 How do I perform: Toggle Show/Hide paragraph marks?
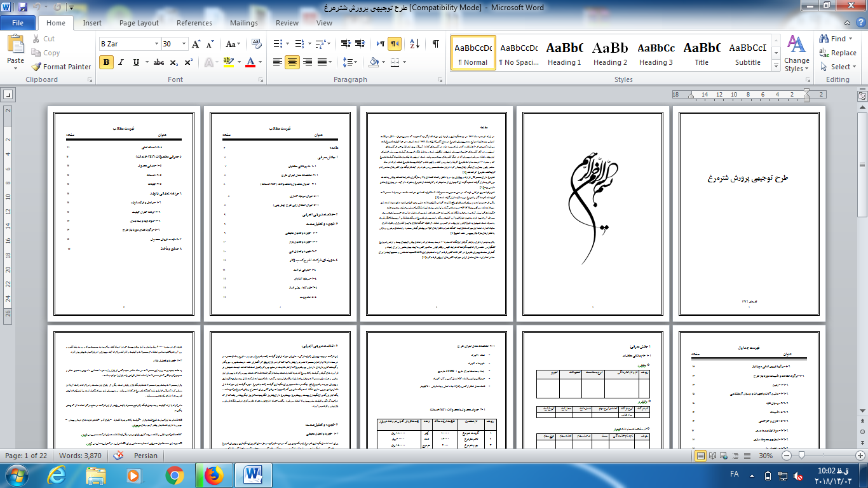[x=435, y=44]
